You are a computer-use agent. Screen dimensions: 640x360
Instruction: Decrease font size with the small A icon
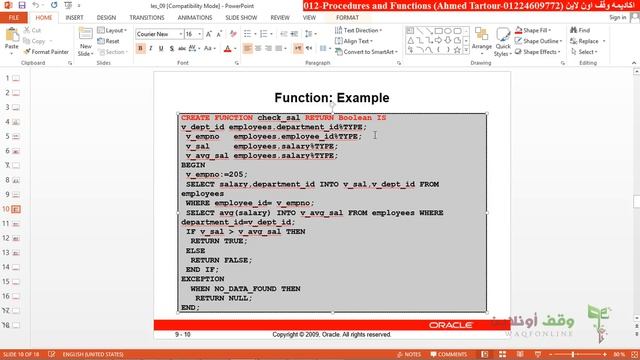[x=219, y=34]
